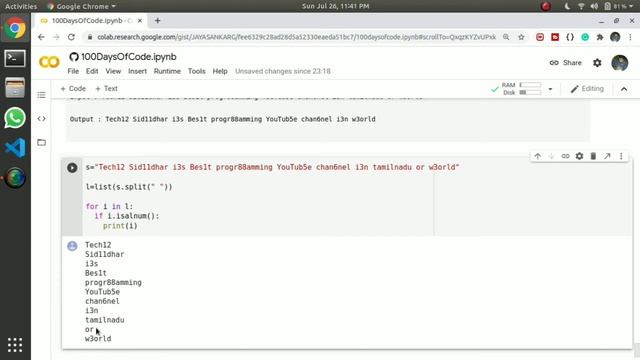The image size is (640, 360).
Task: Expand the RAM Disk resources dropdown
Action: [550, 89]
